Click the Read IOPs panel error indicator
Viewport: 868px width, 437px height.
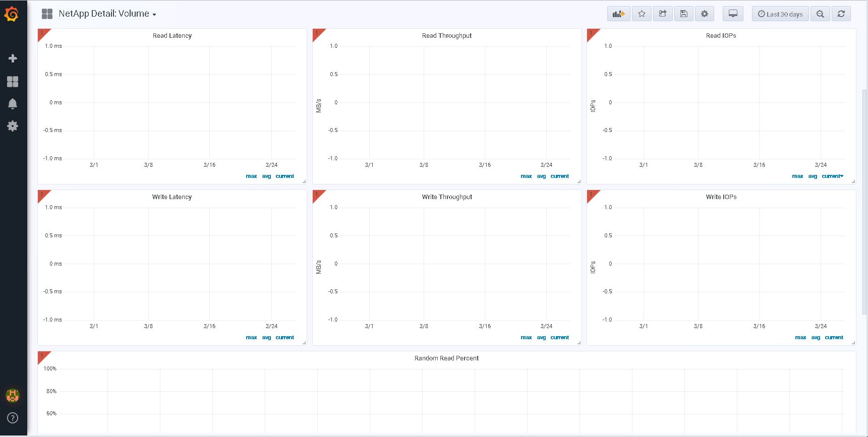pyautogui.click(x=592, y=33)
